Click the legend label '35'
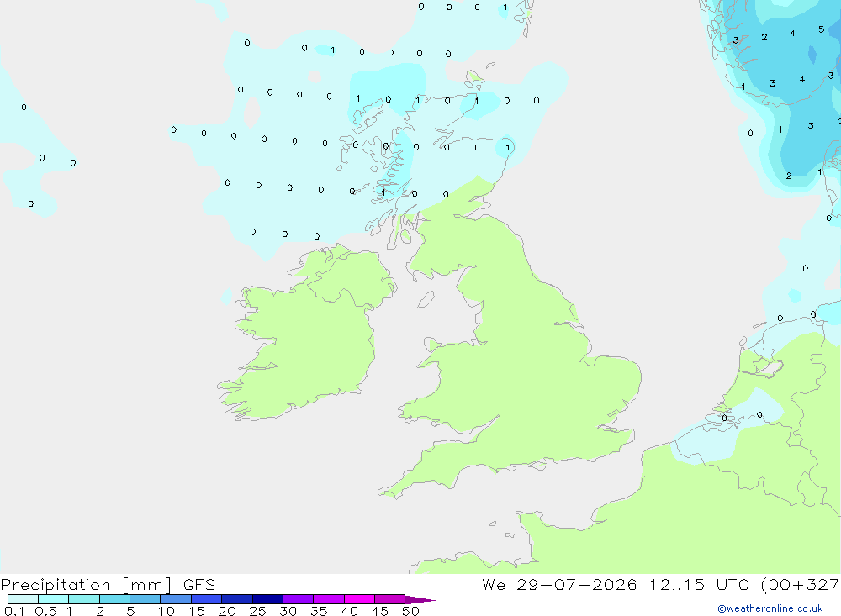 (x=319, y=611)
